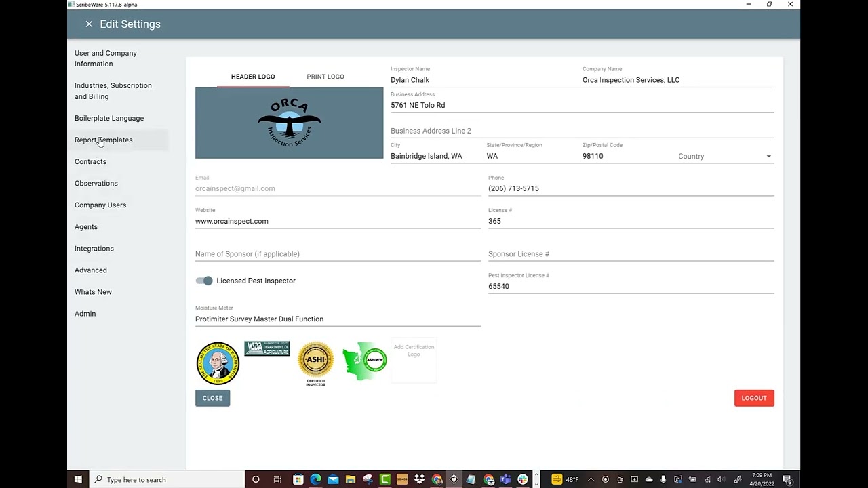868x488 pixels.
Task: Select Contracts in the sidebar
Action: coord(90,161)
